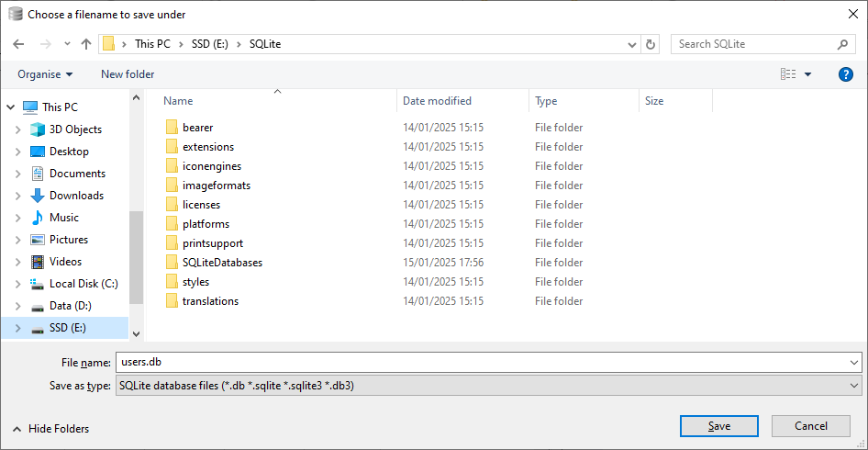
Task: Click the platforms folder icon
Action: tap(172, 224)
